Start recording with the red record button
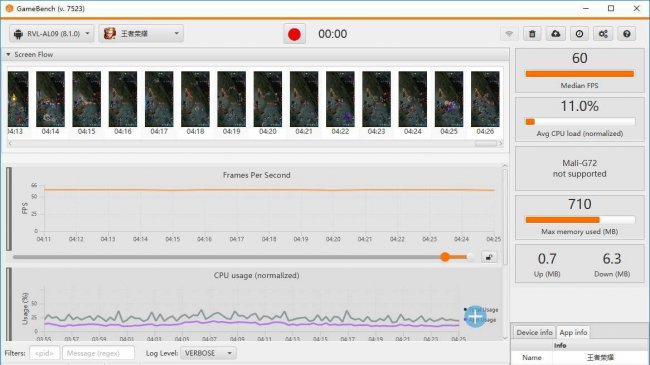 (x=294, y=34)
